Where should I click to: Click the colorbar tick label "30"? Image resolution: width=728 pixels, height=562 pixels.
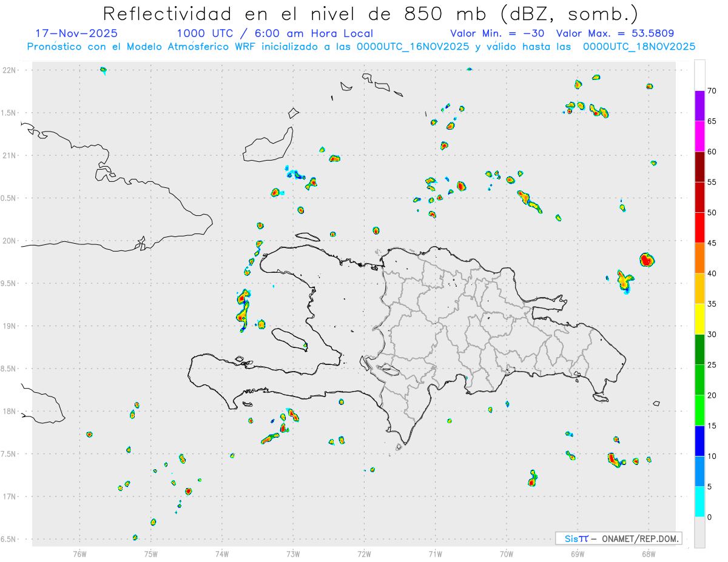tap(712, 334)
